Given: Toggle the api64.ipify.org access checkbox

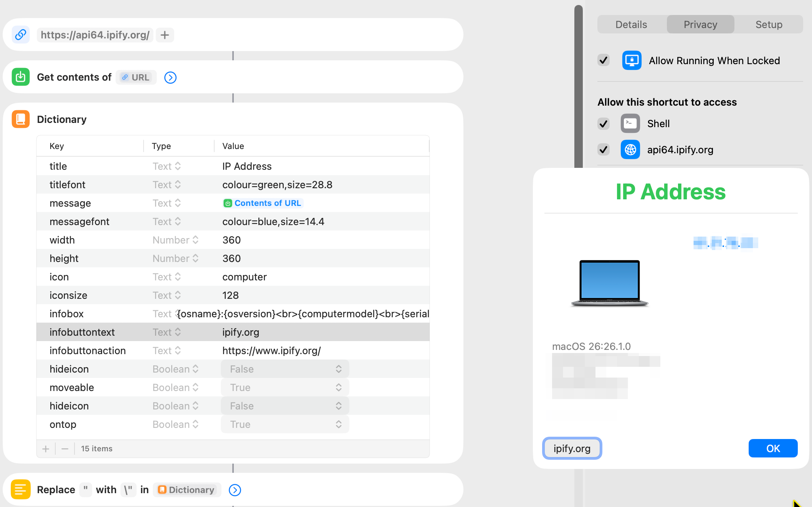Looking at the screenshot, I should 604,149.
